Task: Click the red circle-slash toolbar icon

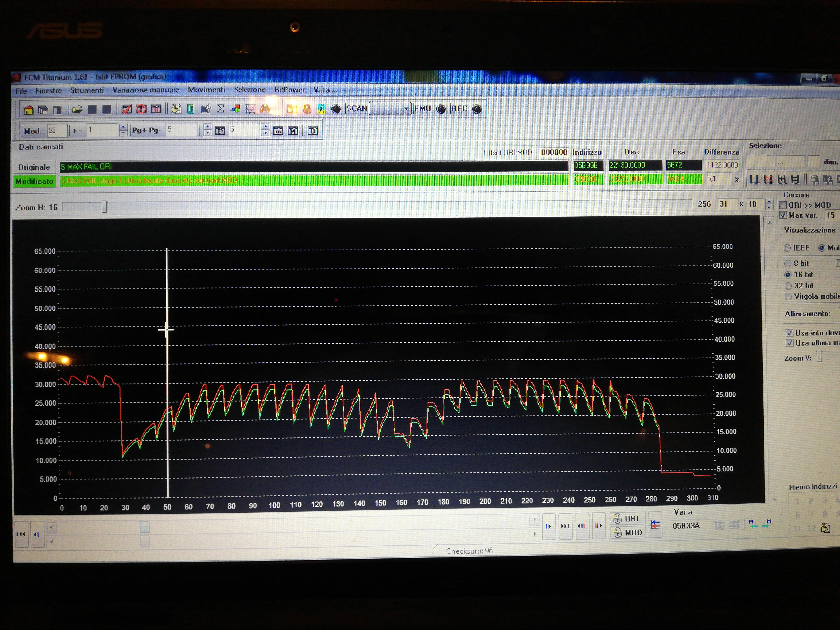Action: [141, 109]
